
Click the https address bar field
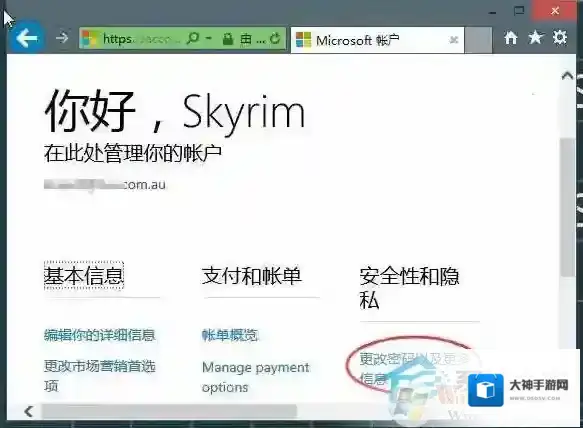[x=182, y=38]
